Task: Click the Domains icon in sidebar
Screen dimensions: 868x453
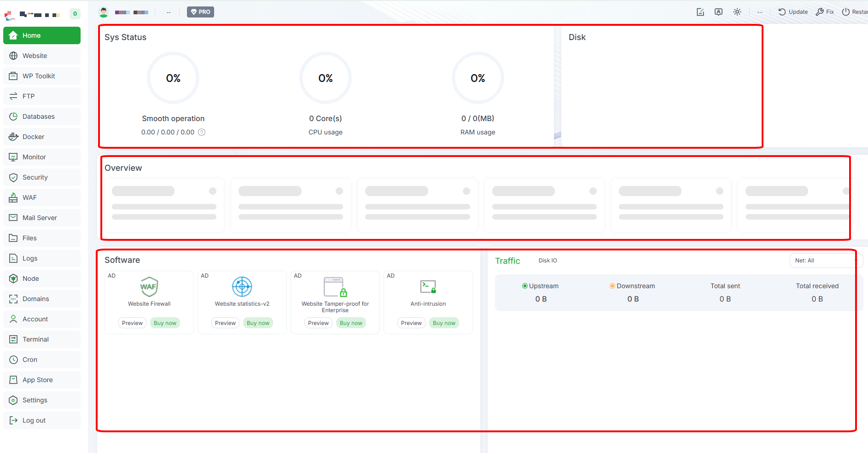Action: coord(13,299)
